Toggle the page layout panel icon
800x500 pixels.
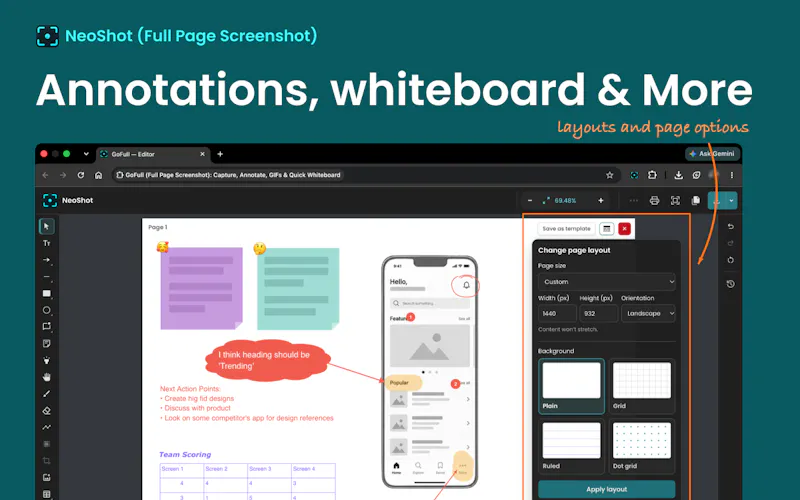[607, 229]
